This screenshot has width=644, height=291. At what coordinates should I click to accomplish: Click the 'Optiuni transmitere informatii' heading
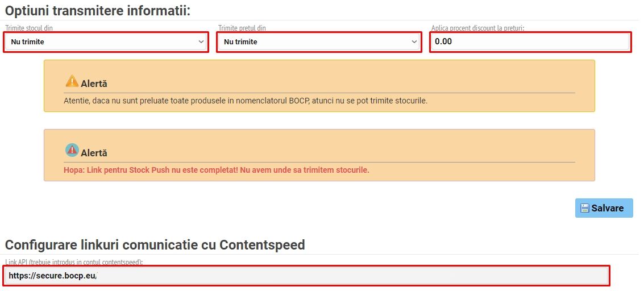pos(98,10)
